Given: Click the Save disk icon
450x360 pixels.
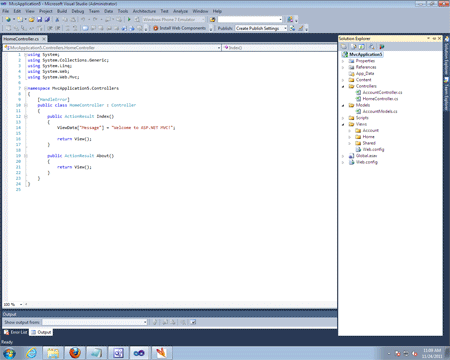Looking at the screenshot, I should (x=39, y=19).
